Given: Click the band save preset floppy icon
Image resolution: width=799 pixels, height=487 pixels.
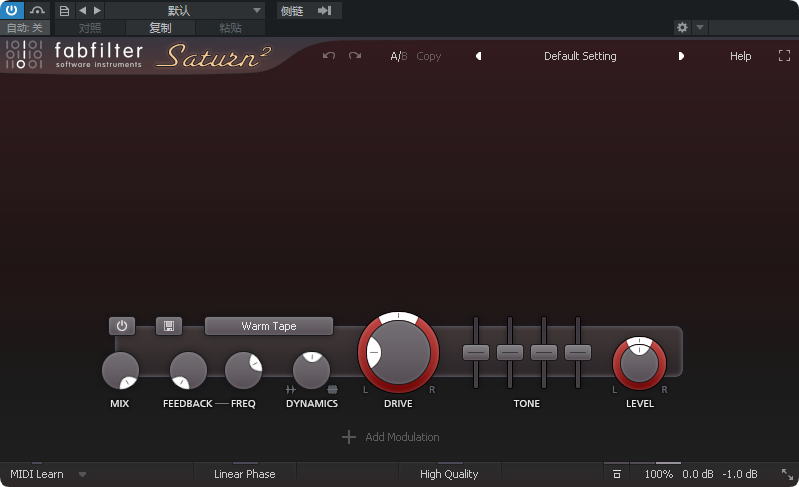Looking at the screenshot, I should (169, 326).
